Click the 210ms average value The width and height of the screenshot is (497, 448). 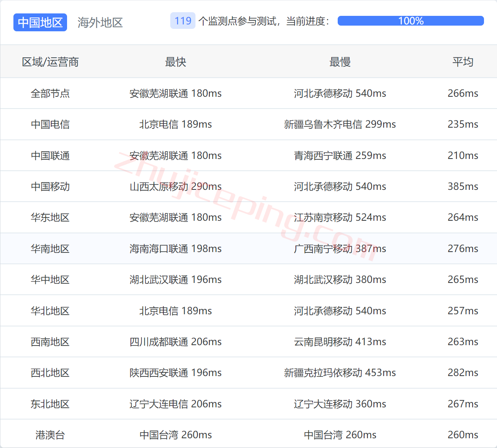pyautogui.click(x=463, y=155)
